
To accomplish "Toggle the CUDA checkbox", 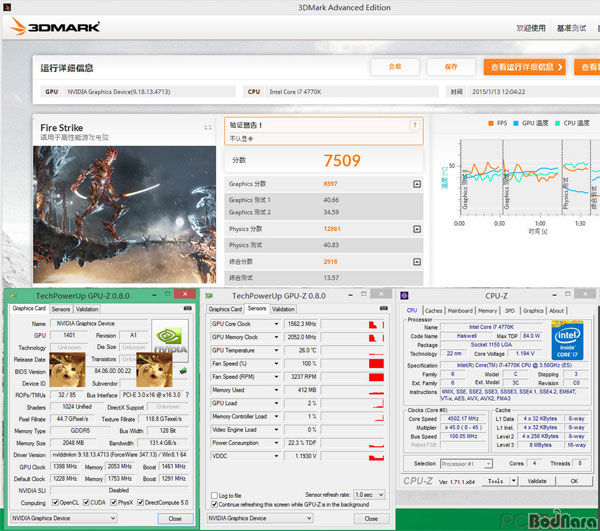I will point(86,502).
